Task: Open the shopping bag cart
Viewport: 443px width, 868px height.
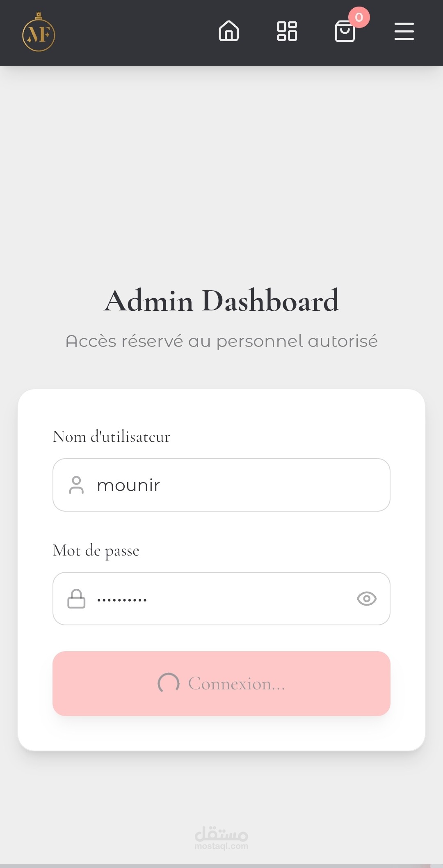Action: [345, 32]
